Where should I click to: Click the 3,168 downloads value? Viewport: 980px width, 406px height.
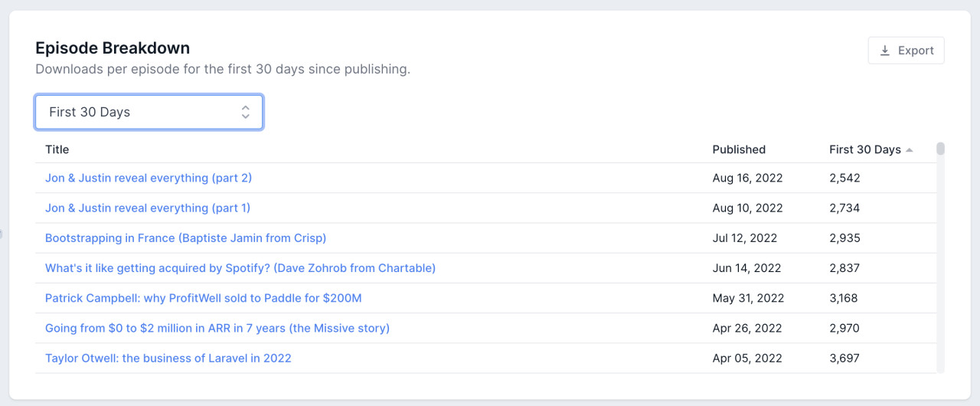844,298
